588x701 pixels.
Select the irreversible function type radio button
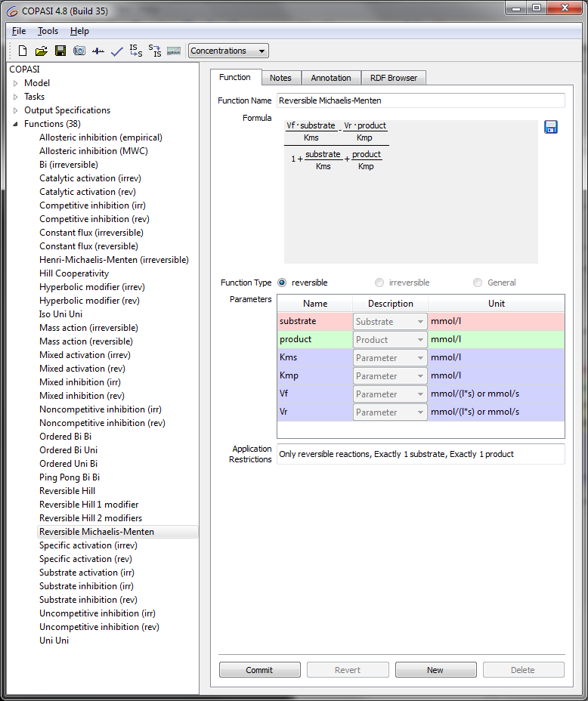click(379, 283)
